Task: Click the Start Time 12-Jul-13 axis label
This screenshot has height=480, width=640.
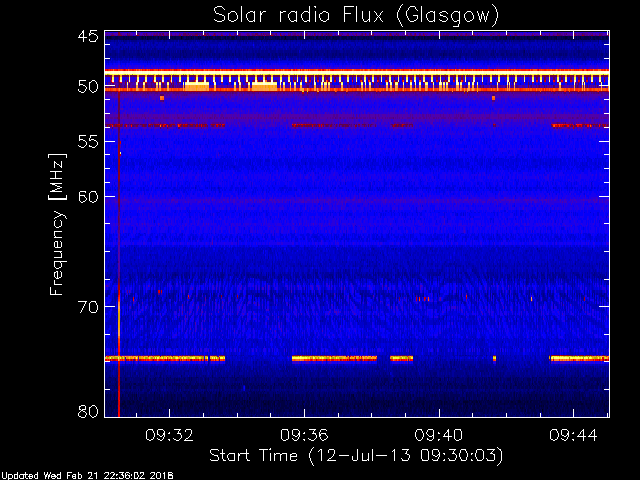Action: [x=356, y=456]
